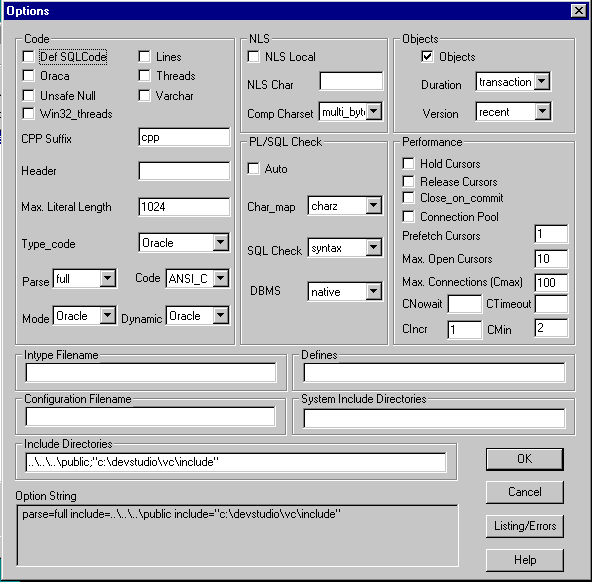This screenshot has height=583, width=592.
Task: Close the Options dialog
Action: click(x=578, y=11)
